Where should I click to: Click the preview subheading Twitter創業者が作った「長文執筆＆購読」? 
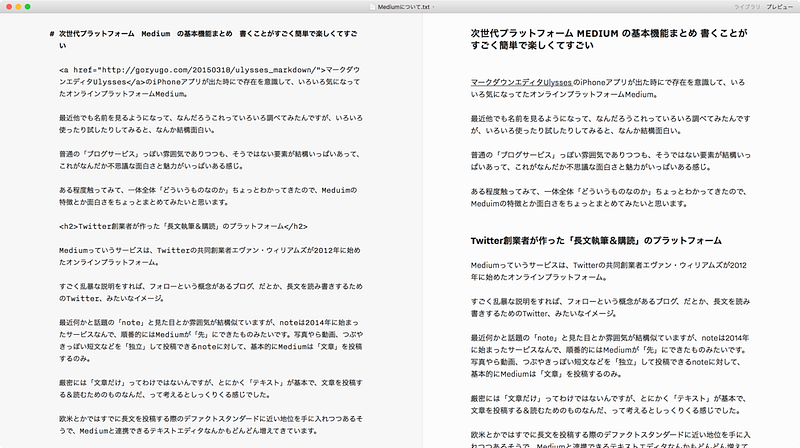596,240
